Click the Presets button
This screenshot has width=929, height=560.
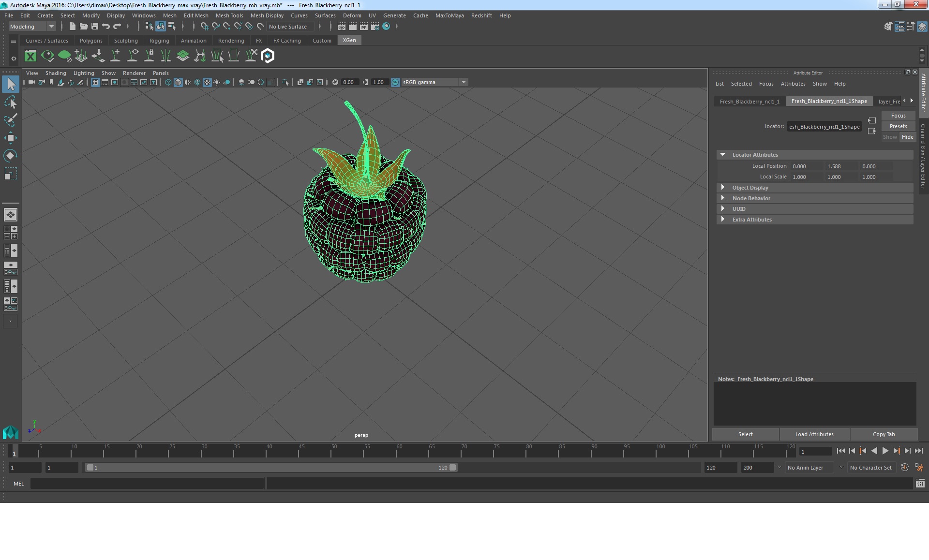click(898, 126)
